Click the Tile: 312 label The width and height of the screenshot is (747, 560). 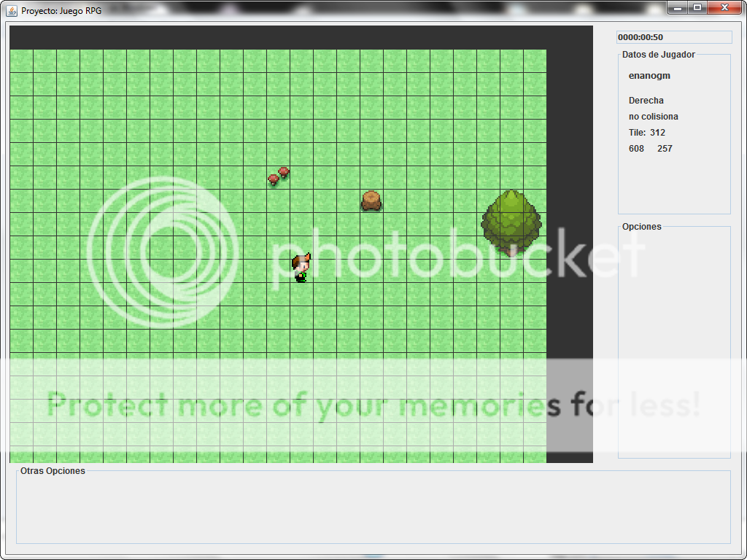tap(647, 133)
